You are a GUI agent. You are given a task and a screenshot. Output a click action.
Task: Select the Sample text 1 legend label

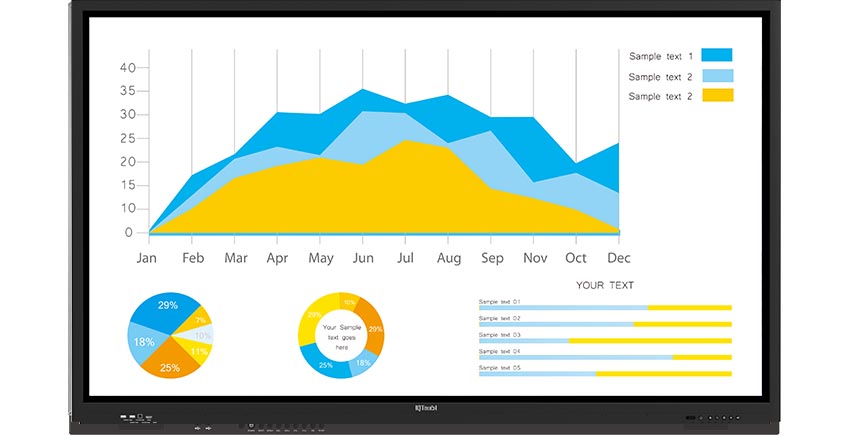coord(660,56)
